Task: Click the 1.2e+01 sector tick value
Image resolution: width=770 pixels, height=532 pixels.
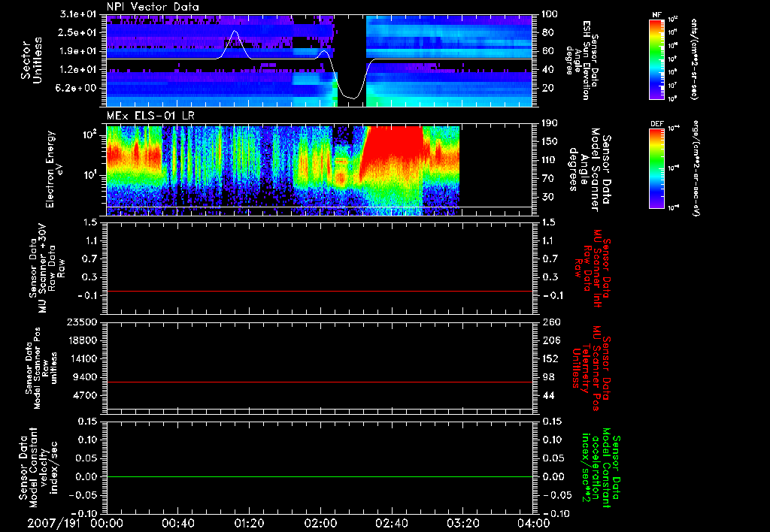Action: [78, 70]
